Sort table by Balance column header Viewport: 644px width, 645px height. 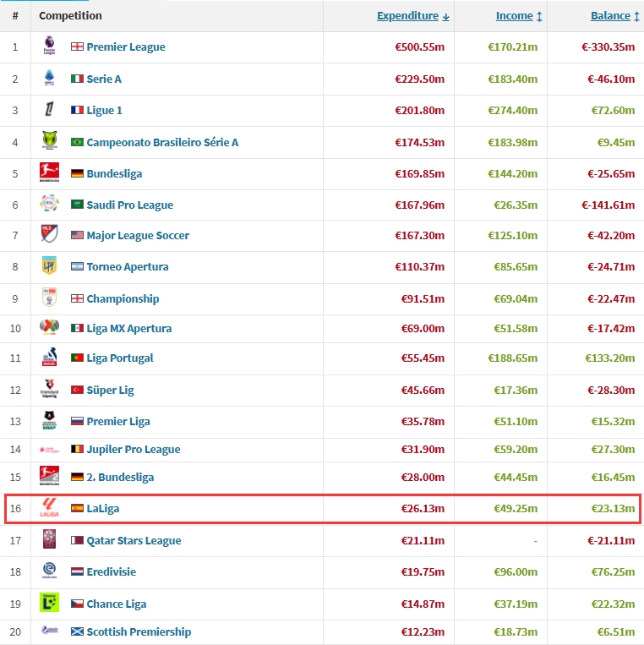(613, 16)
